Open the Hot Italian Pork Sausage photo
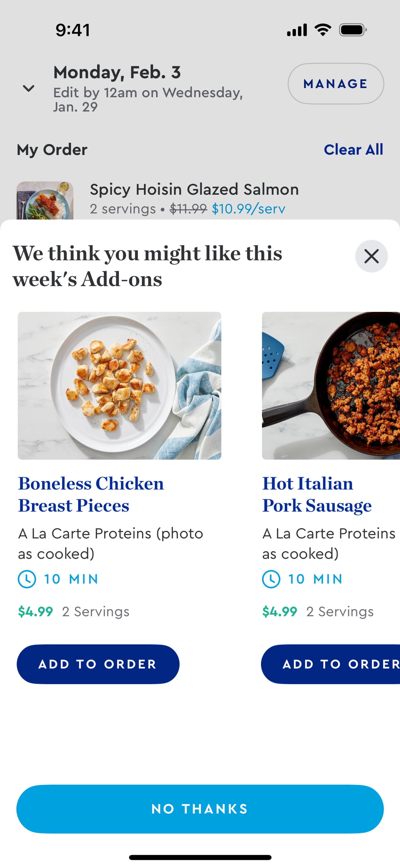Viewport: 400px width, 868px height. tap(331, 385)
